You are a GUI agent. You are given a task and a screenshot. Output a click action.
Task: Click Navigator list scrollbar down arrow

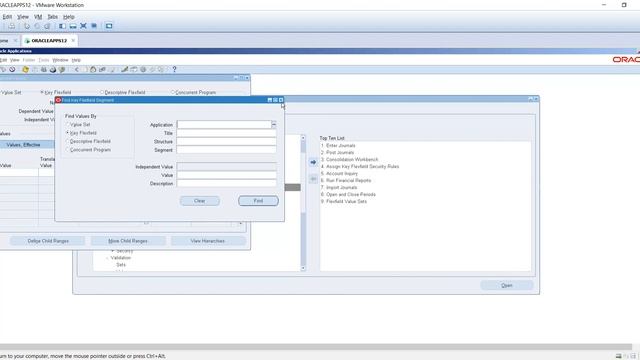click(x=303, y=268)
